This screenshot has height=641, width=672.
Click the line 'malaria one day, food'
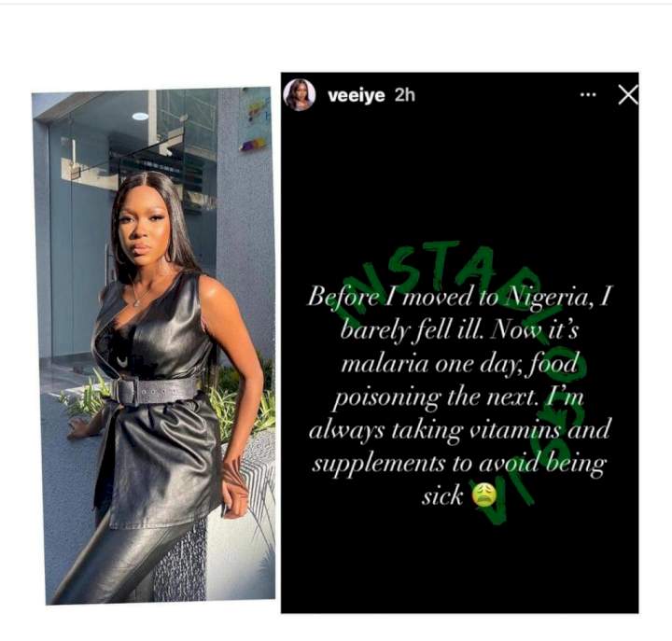pyautogui.click(x=459, y=363)
